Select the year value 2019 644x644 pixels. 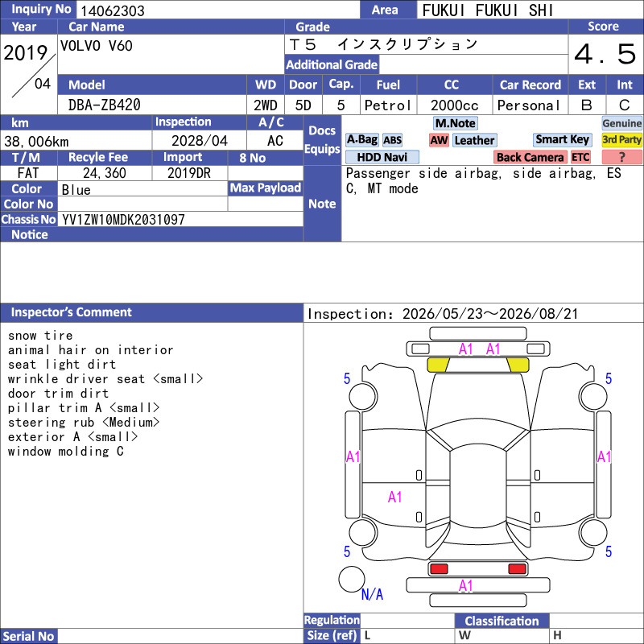click(x=26, y=53)
